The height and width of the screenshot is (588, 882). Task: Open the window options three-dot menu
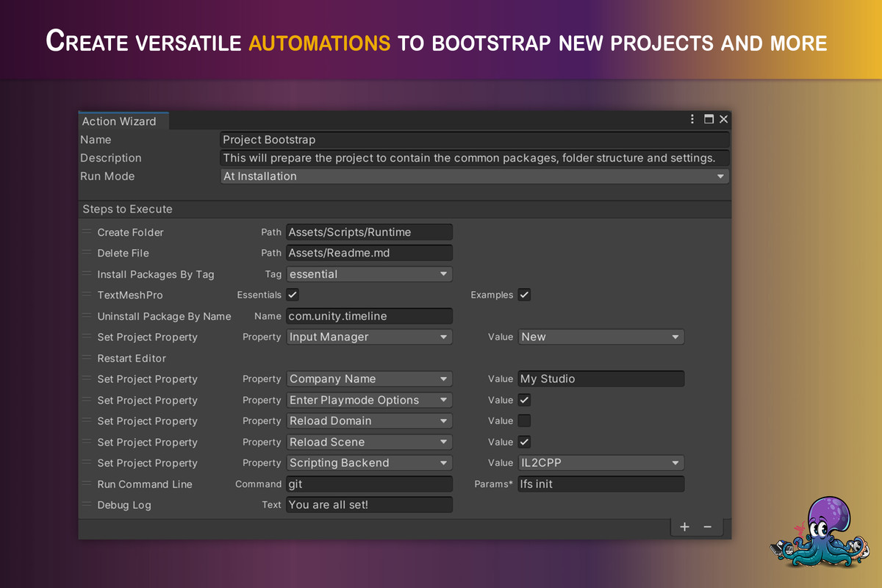(692, 118)
